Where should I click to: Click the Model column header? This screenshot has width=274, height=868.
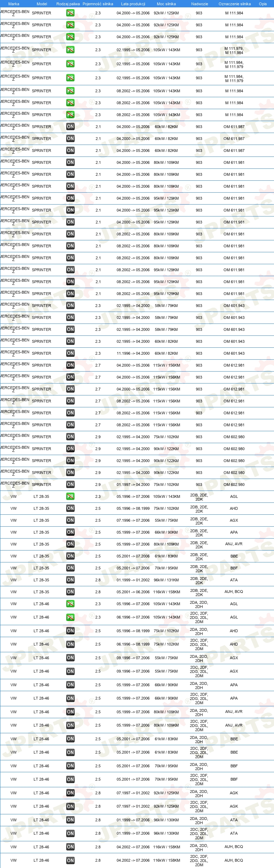(x=42, y=4)
